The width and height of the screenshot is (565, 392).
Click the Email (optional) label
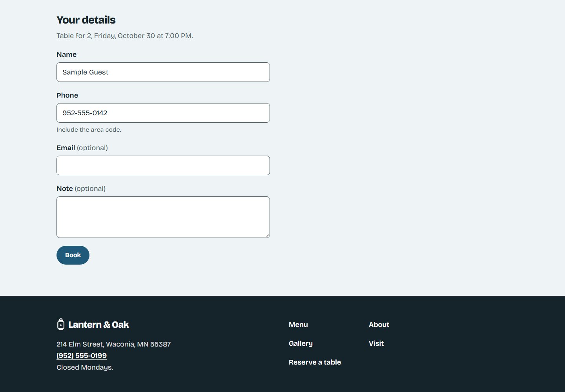click(x=82, y=148)
